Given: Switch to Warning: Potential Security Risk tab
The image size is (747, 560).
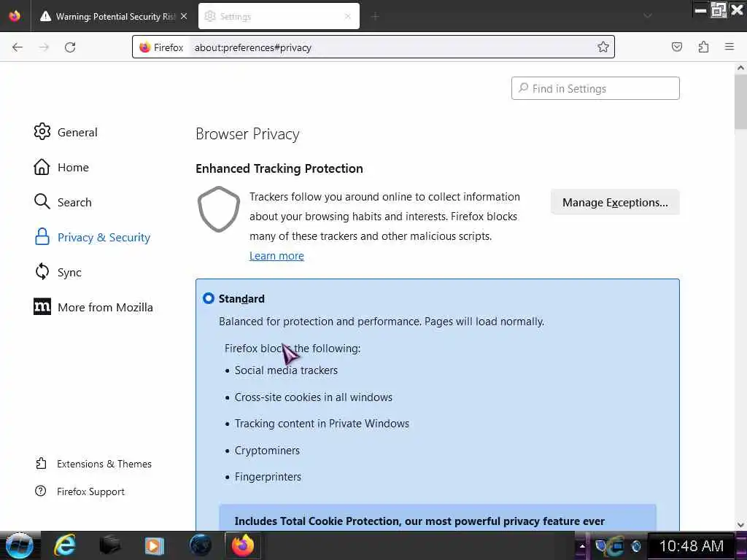Looking at the screenshot, I should pos(113,16).
